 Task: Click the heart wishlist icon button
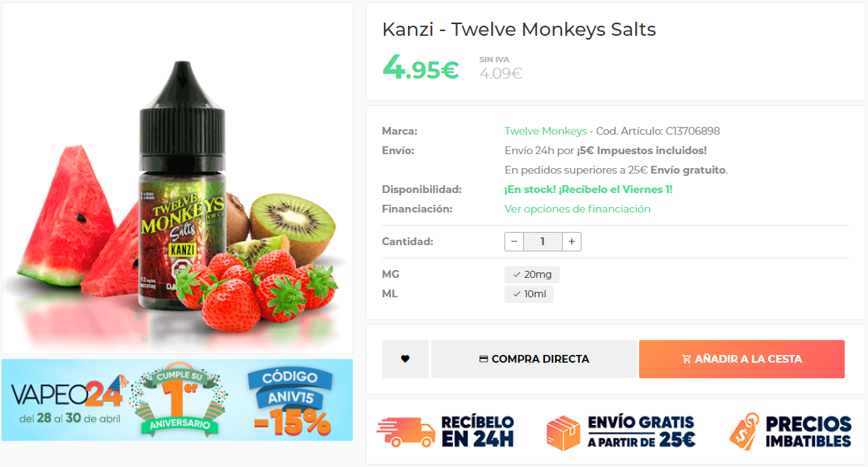click(x=406, y=359)
